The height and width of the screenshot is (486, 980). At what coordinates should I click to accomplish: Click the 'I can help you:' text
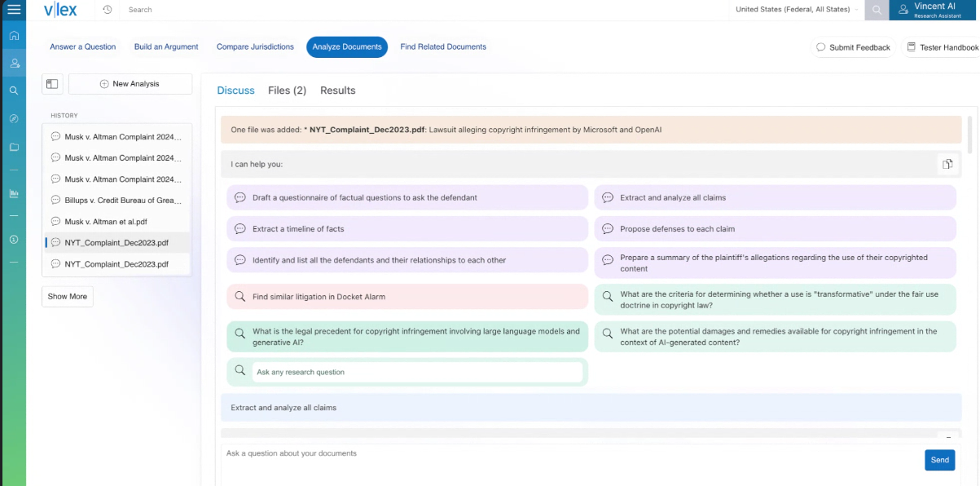[x=257, y=164]
